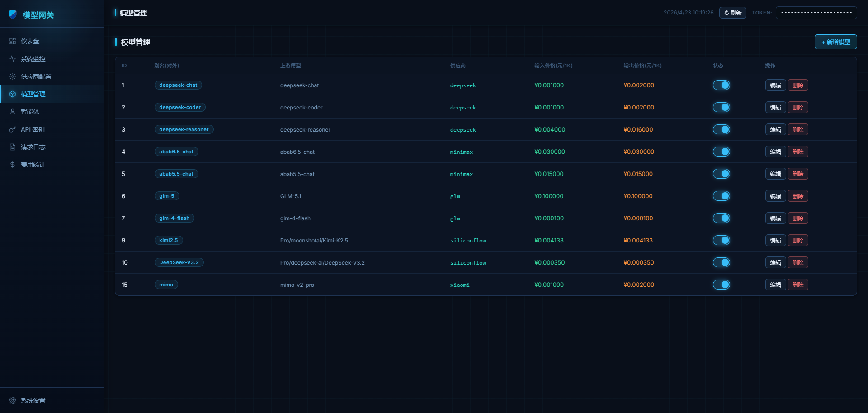Image resolution: width=868 pixels, height=413 pixels.
Task: Open 系统设置 at sidebar bottom
Action: click(x=52, y=400)
